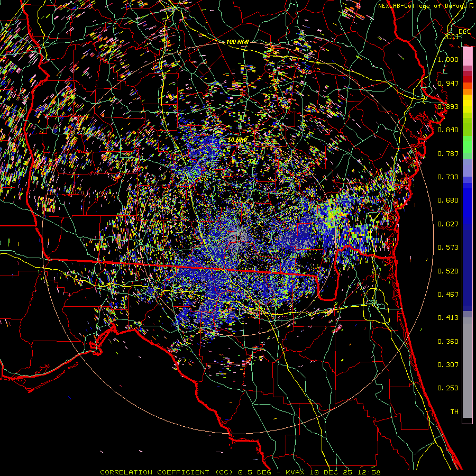Click the TH threshold legend label
Image resolution: width=476 pixels, height=476 pixels.
click(454, 412)
